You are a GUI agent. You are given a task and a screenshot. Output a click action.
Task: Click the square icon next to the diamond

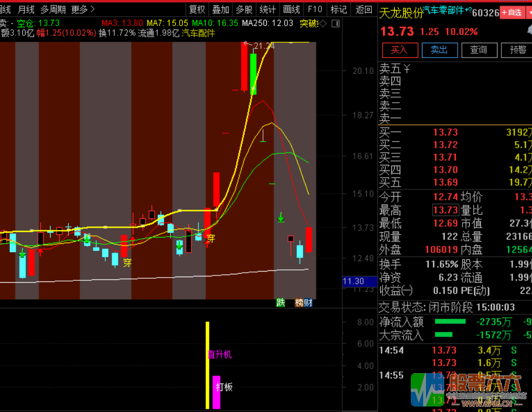[335, 23]
